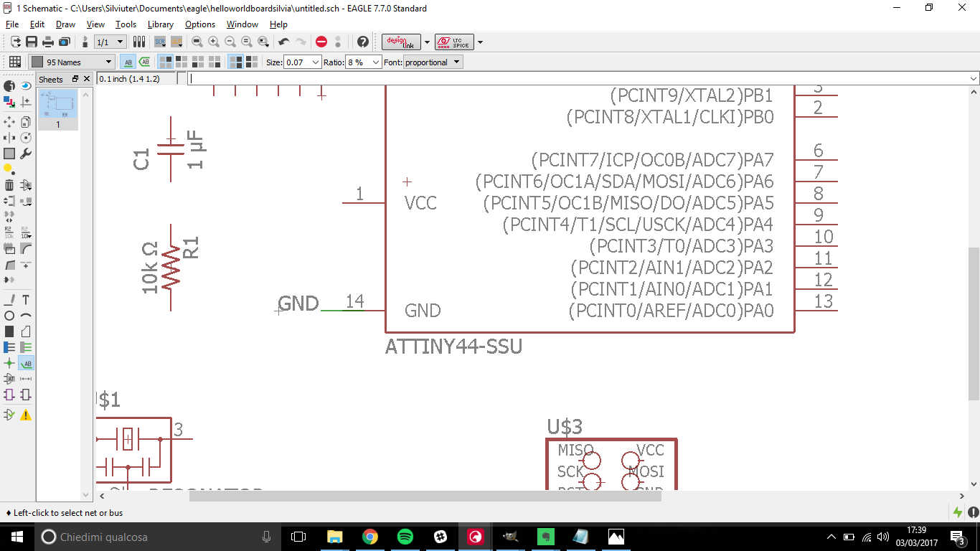Open the Draw menu

point(65,24)
